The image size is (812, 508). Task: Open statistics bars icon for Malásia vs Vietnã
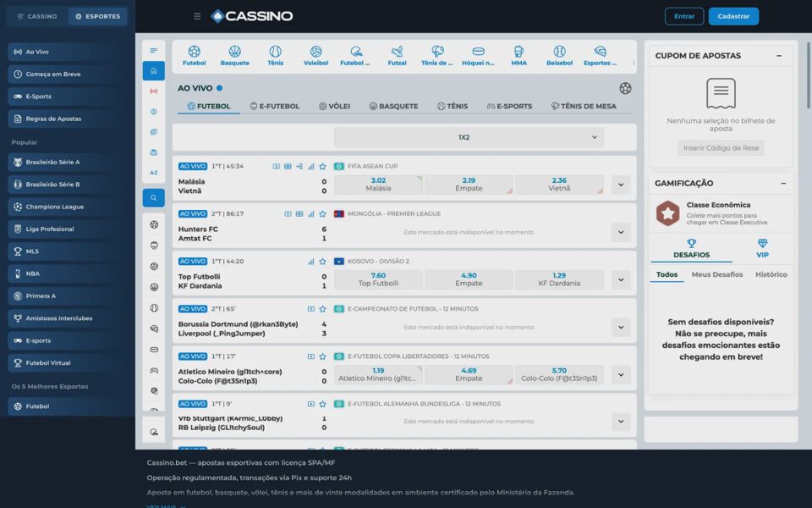click(x=310, y=167)
